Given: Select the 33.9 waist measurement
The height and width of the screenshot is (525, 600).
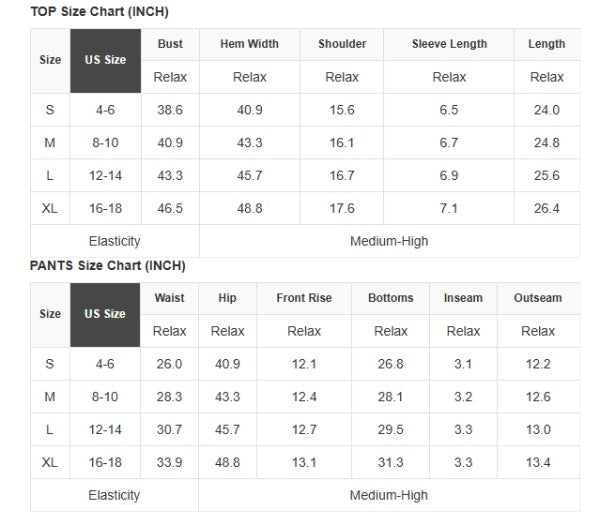Looking at the screenshot, I should click(x=170, y=462).
